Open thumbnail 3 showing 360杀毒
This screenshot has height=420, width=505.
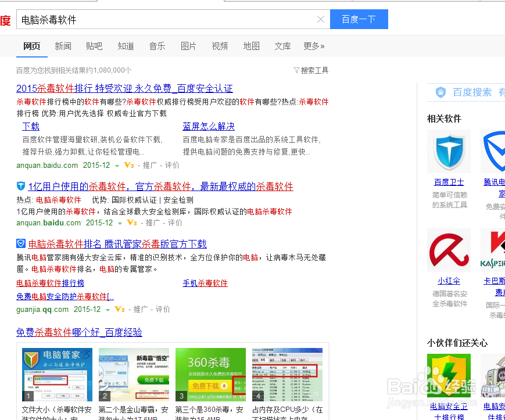click(210, 375)
